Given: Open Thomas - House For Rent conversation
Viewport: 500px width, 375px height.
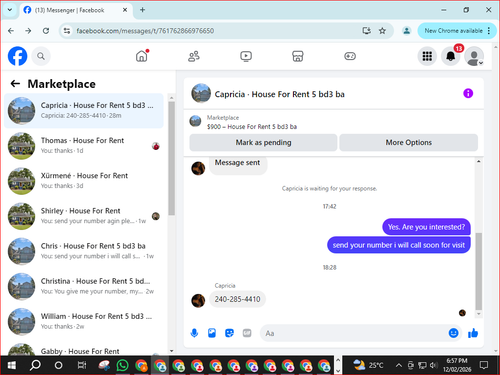Looking at the screenshot, I should [84, 146].
